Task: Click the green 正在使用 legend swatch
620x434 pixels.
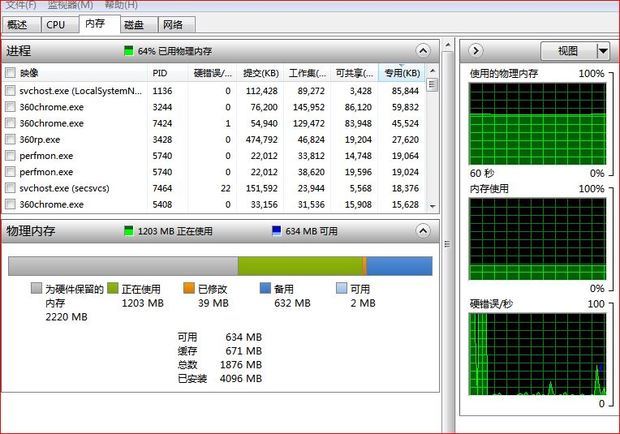Action: [113, 288]
